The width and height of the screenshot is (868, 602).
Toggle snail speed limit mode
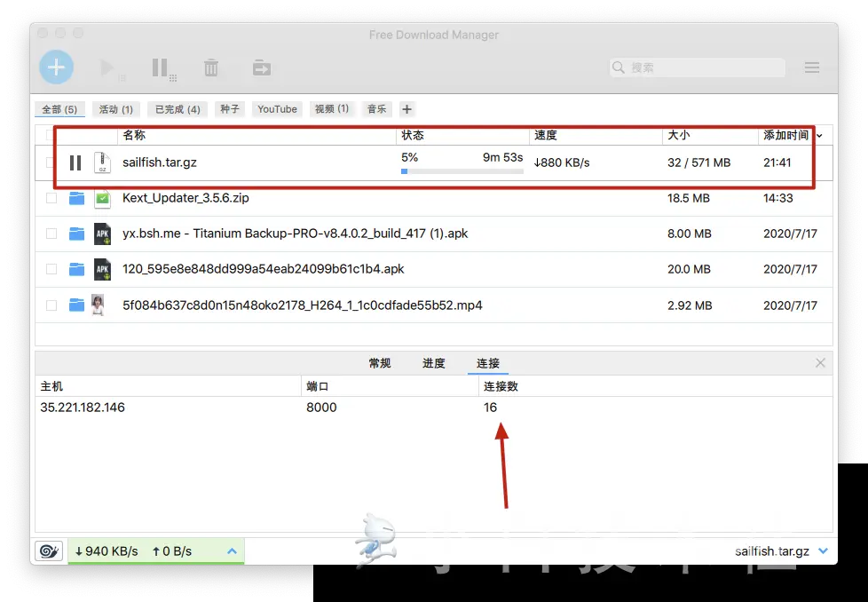click(x=49, y=551)
